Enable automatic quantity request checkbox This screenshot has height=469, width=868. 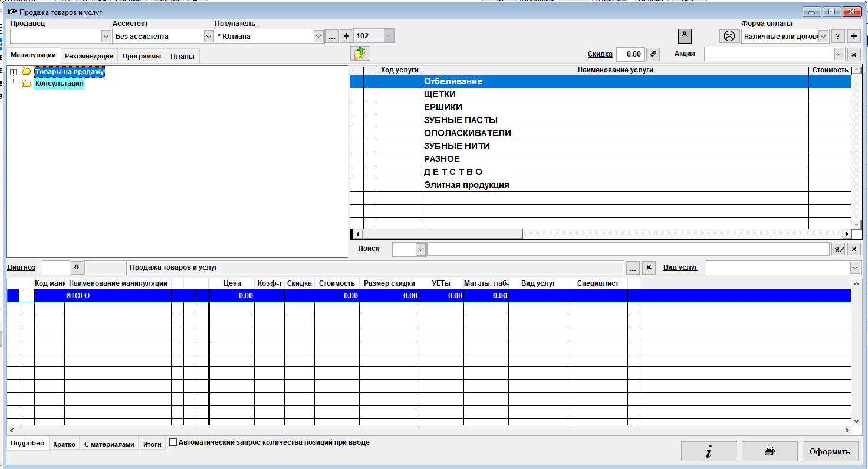(173, 442)
